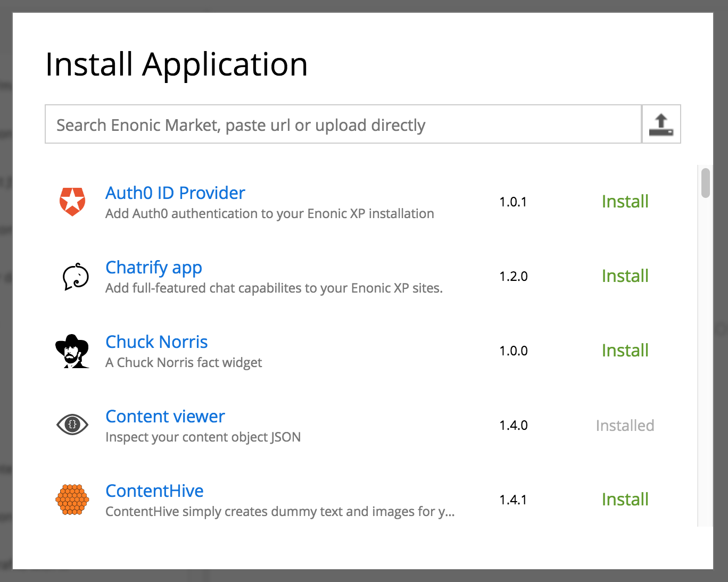Click version 1.4.0 of Content viewer
The height and width of the screenshot is (582, 728).
coord(514,426)
